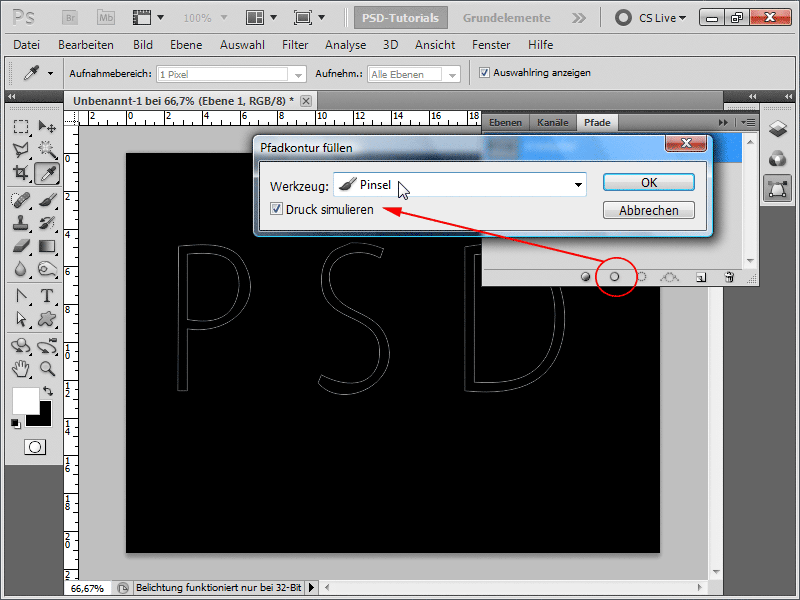The width and height of the screenshot is (800, 600).
Task: Click the foreground color swatch
Action: [24, 400]
